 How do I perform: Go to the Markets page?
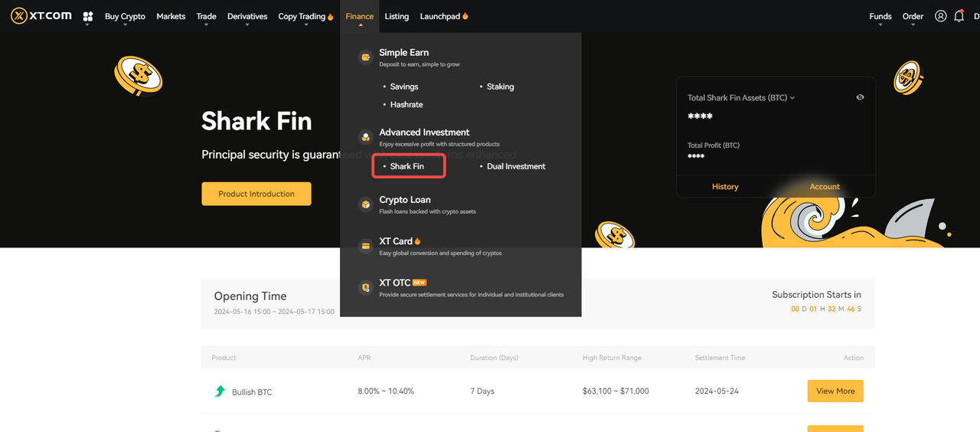[x=171, y=16]
